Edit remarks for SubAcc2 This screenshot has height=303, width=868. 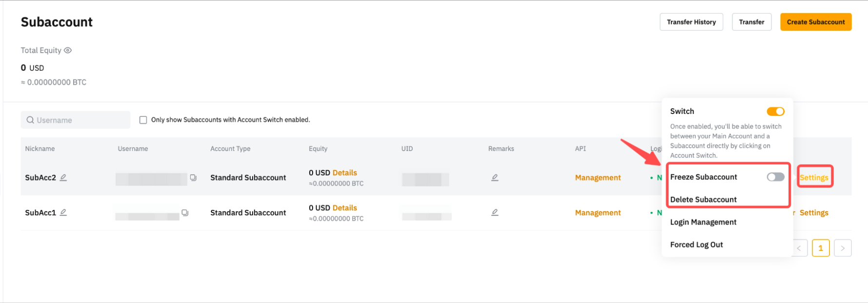(494, 177)
